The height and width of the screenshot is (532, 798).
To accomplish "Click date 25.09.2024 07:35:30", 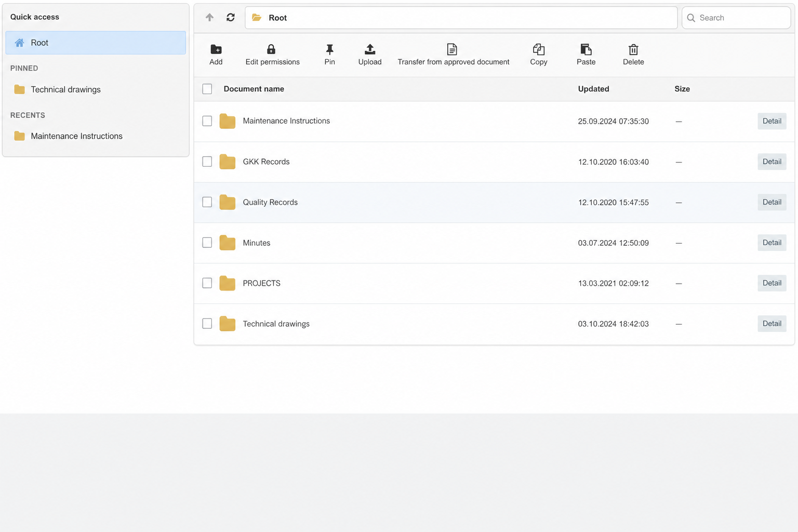I will click(x=613, y=121).
